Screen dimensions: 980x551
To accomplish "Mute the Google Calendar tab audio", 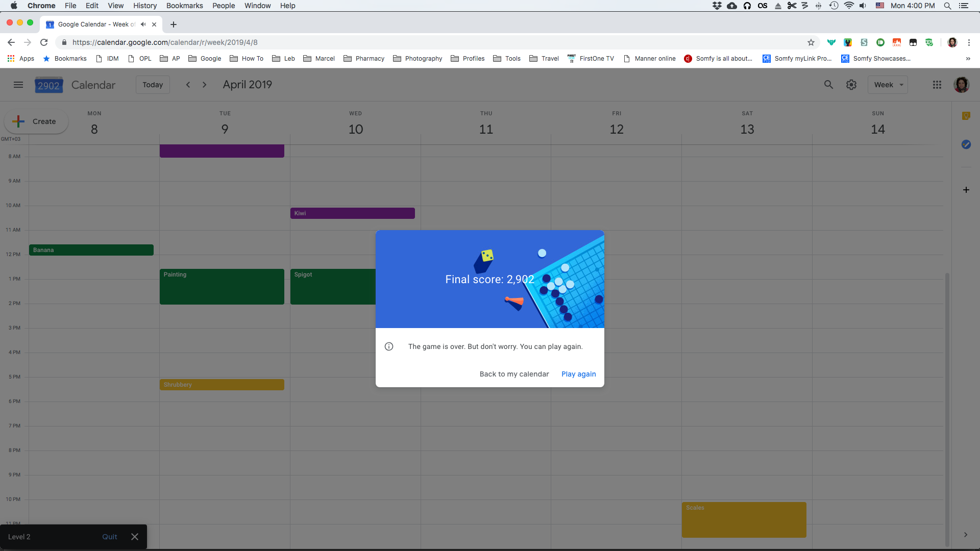I will (x=143, y=24).
